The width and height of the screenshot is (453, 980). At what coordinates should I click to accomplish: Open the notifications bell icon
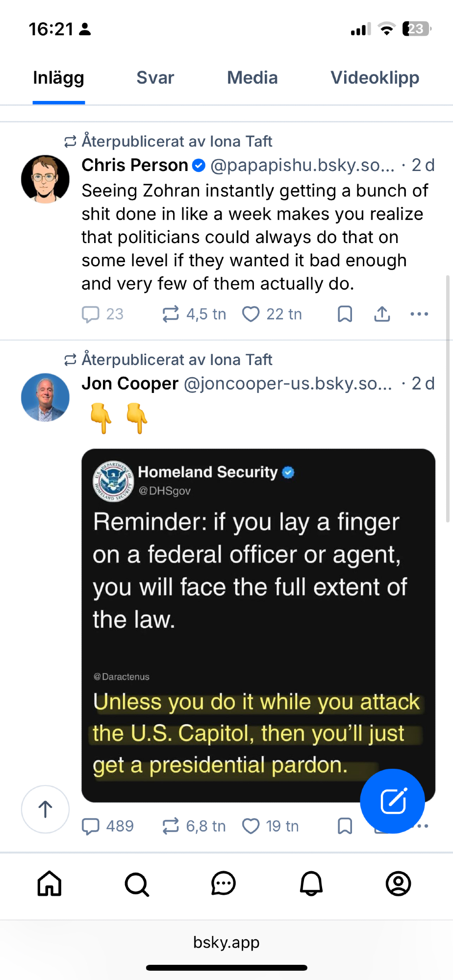311,884
